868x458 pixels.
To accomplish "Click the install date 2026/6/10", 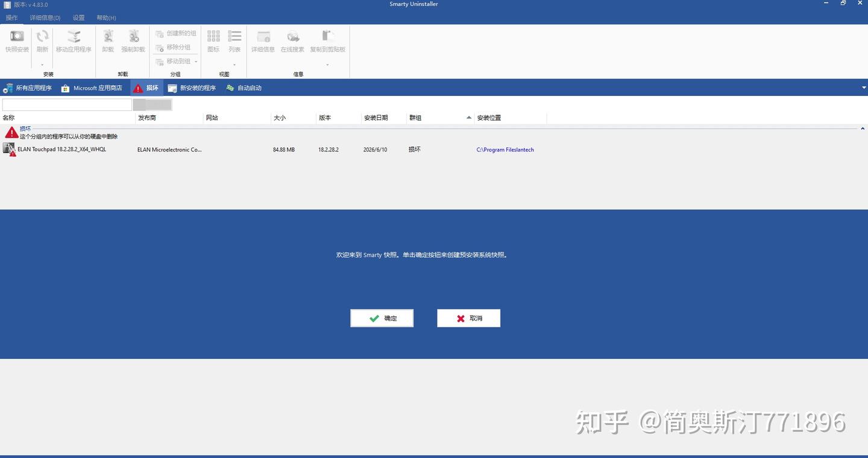I will (376, 150).
